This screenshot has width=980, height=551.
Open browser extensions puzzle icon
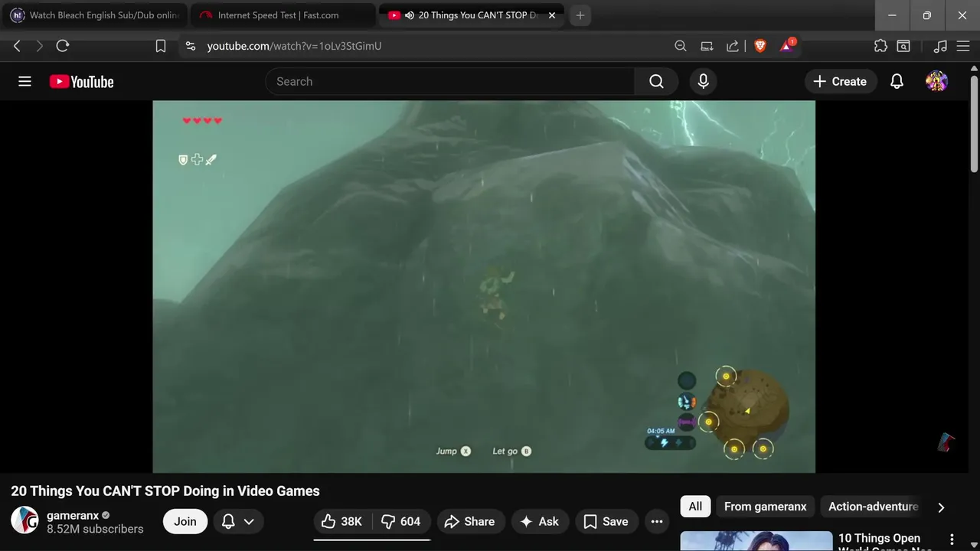click(880, 46)
